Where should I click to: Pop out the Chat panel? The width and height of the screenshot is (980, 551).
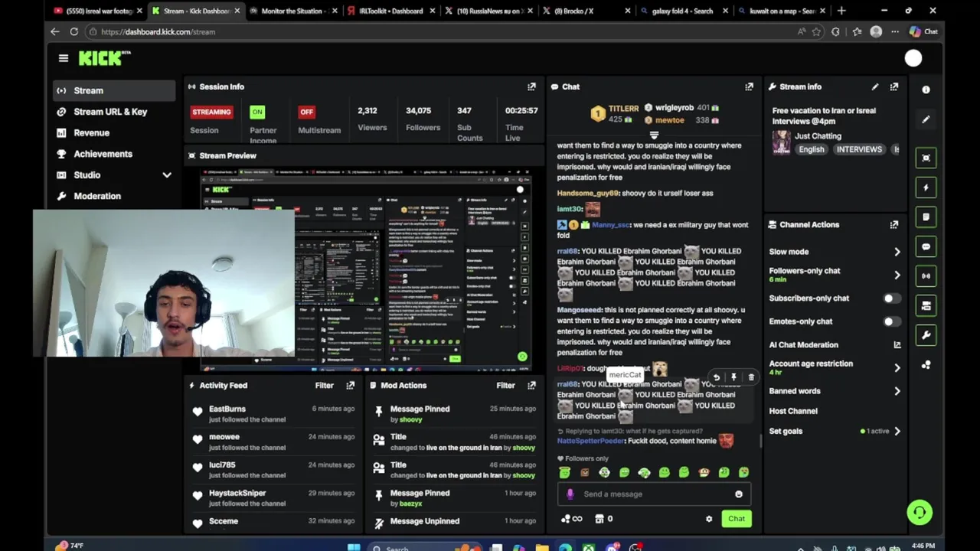(749, 87)
